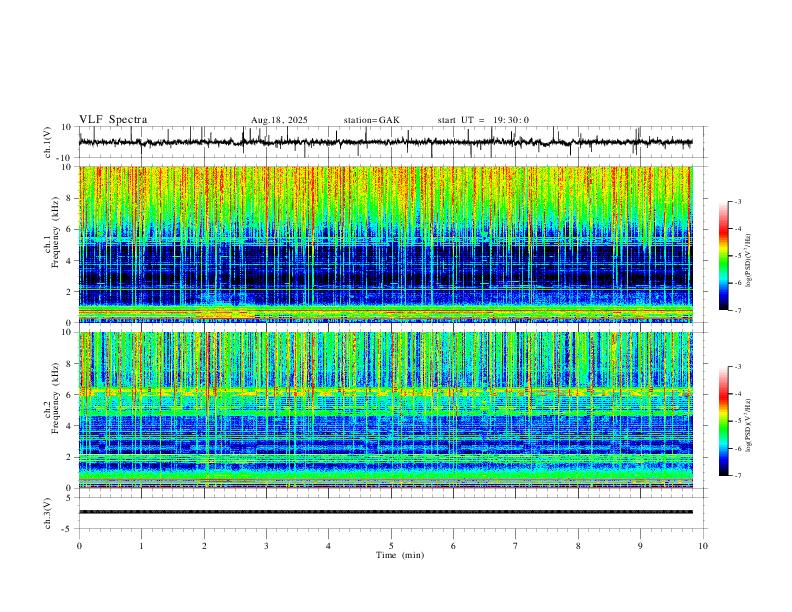Click time axis tick label '6'
Image resolution: width=792 pixels, height=612 pixels.
point(454,546)
